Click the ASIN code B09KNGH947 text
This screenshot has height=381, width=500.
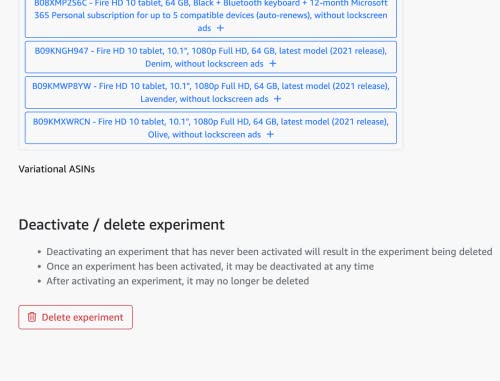[x=61, y=51]
